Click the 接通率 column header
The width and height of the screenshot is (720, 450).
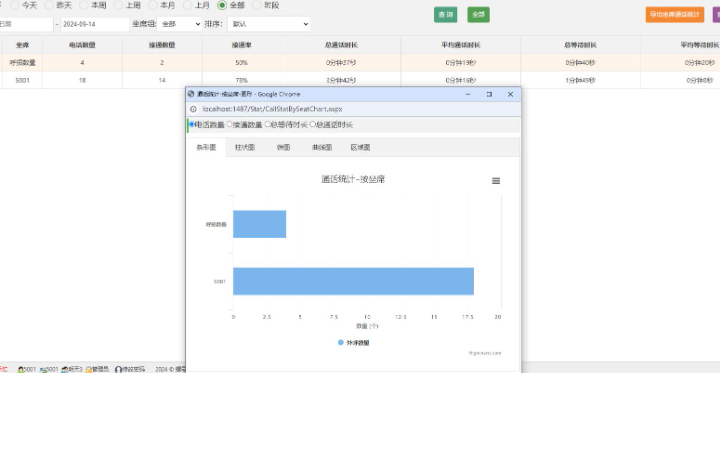[x=242, y=45]
